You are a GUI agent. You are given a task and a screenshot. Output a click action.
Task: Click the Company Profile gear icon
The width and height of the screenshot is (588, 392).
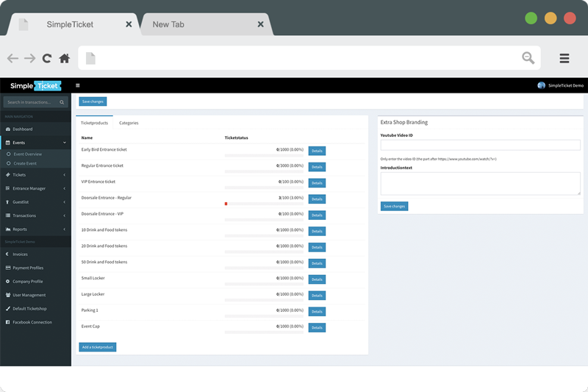click(x=8, y=282)
